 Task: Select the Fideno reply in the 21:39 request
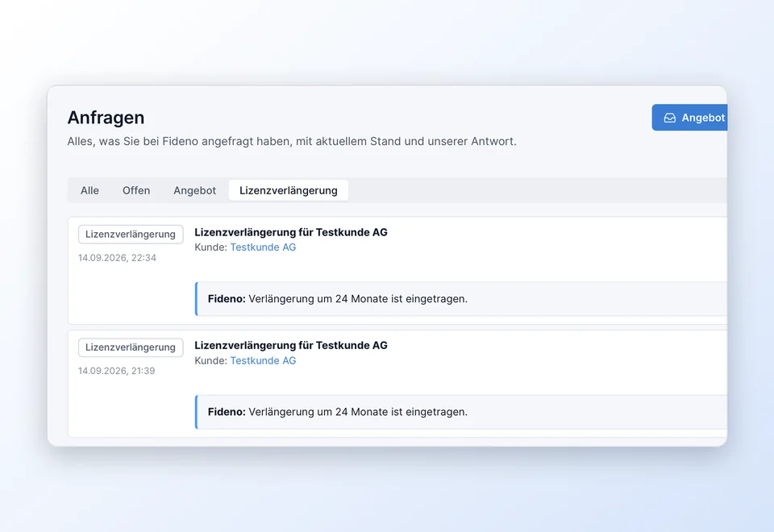point(461,412)
